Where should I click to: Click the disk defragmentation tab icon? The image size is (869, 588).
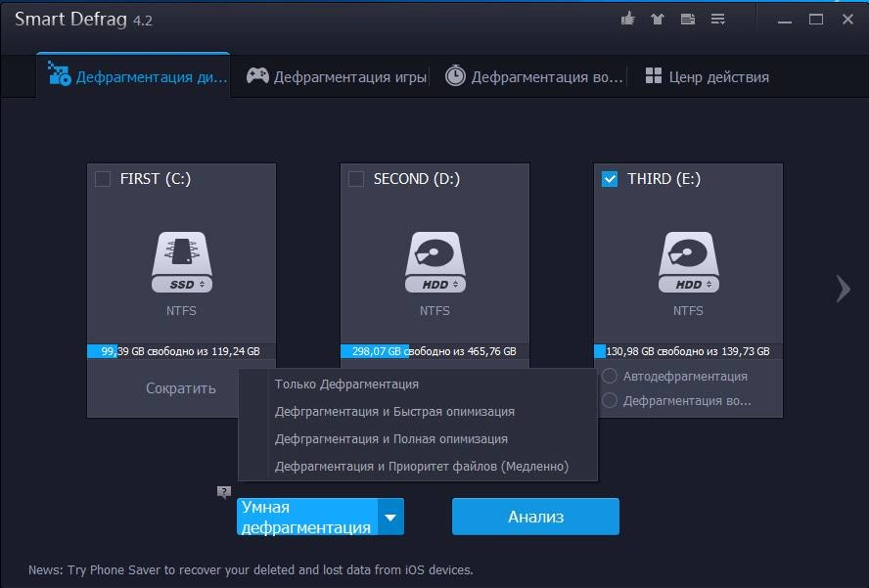[x=60, y=73]
